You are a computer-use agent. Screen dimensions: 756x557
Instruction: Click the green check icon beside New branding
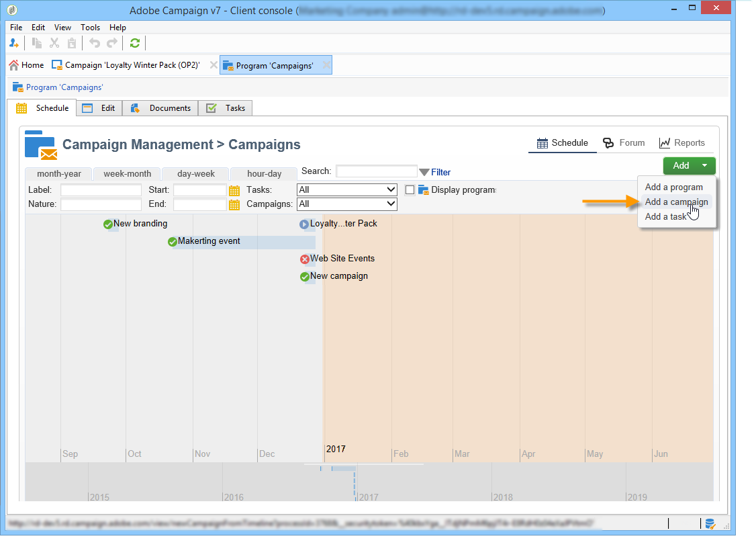[108, 224]
